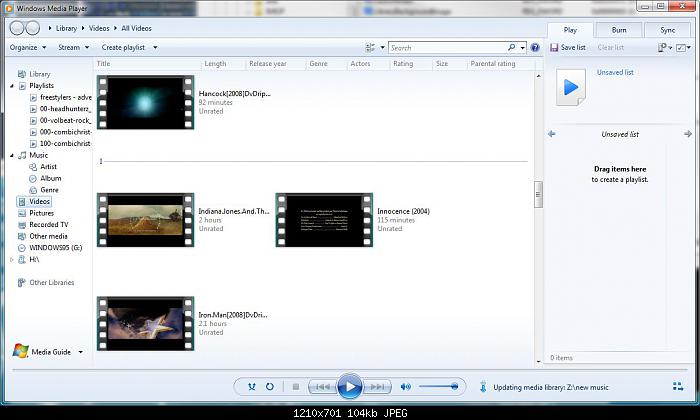Click the search magnifier icon
Image resolution: width=700 pixels, height=420 pixels.
[512, 47]
